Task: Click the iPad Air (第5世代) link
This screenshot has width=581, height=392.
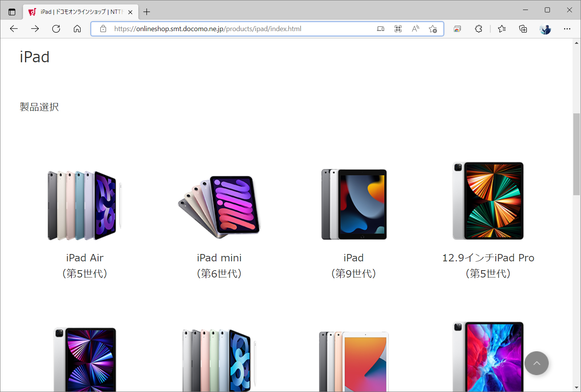Action: point(85,266)
